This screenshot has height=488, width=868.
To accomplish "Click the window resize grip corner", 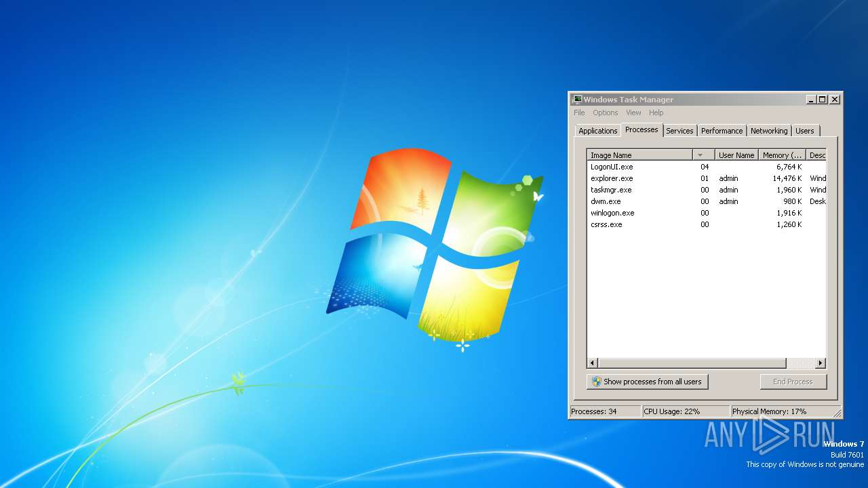I will point(837,413).
